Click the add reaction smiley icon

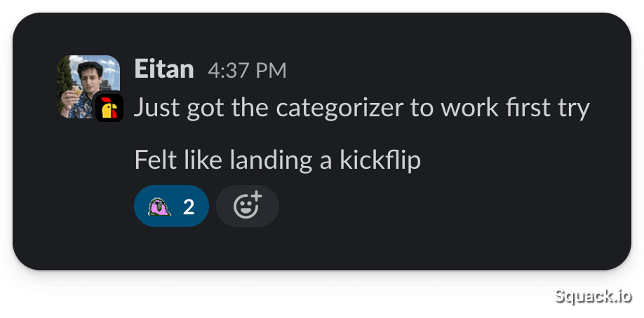pos(247,206)
